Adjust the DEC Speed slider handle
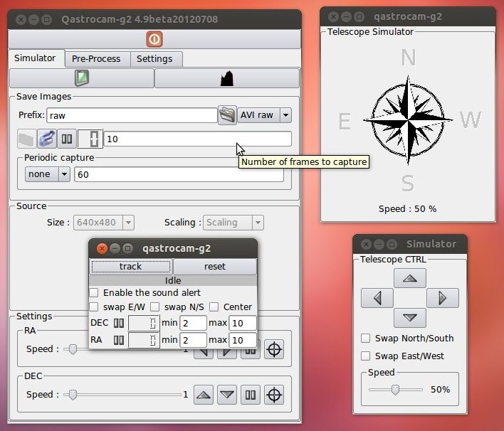Image resolution: width=504 pixels, height=431 pixels. (x=73, y=395)
